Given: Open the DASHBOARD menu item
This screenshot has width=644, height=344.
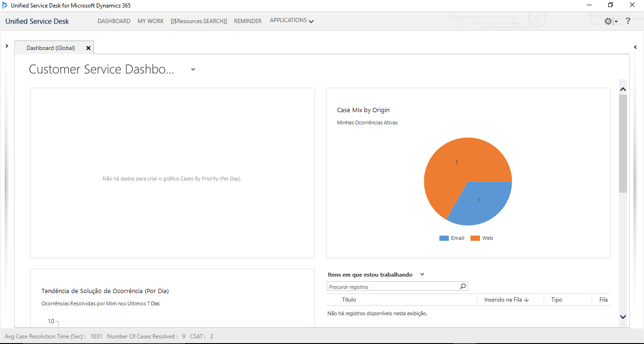Looking at the screenshot, I should [x=114, y=21].
